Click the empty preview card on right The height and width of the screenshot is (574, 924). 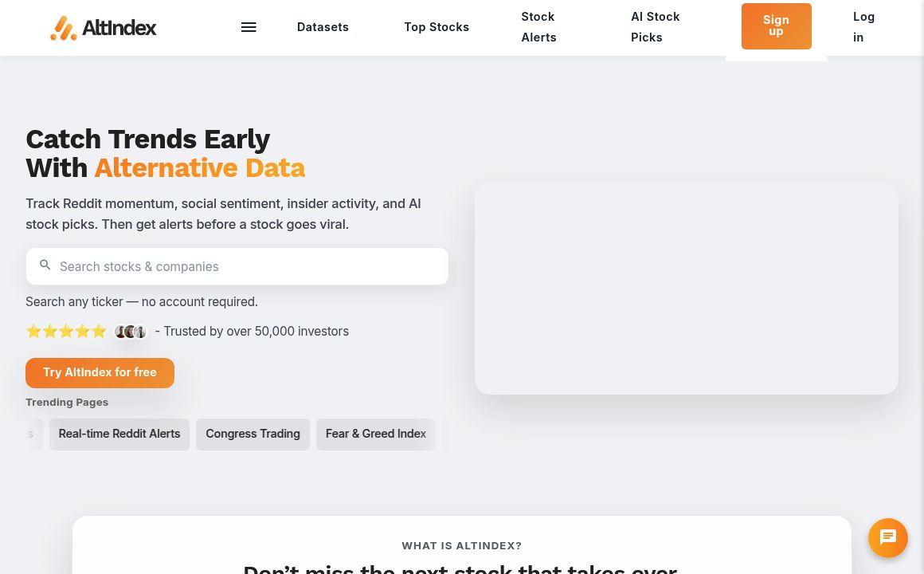coord(686,289)
